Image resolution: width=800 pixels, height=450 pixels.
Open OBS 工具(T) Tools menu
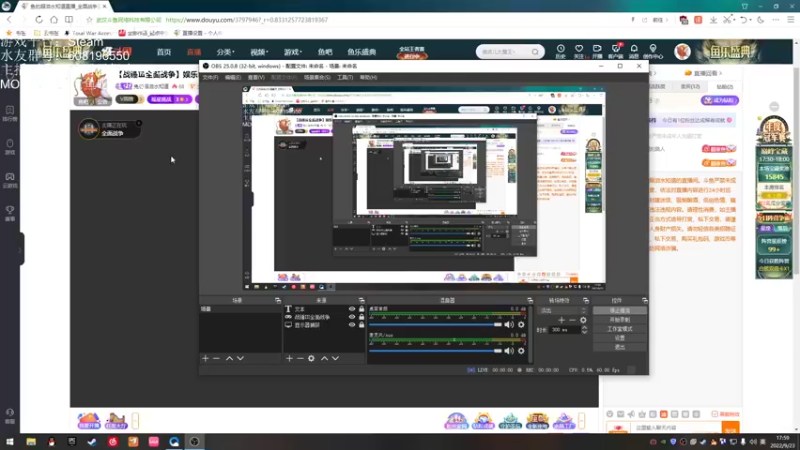345,78
